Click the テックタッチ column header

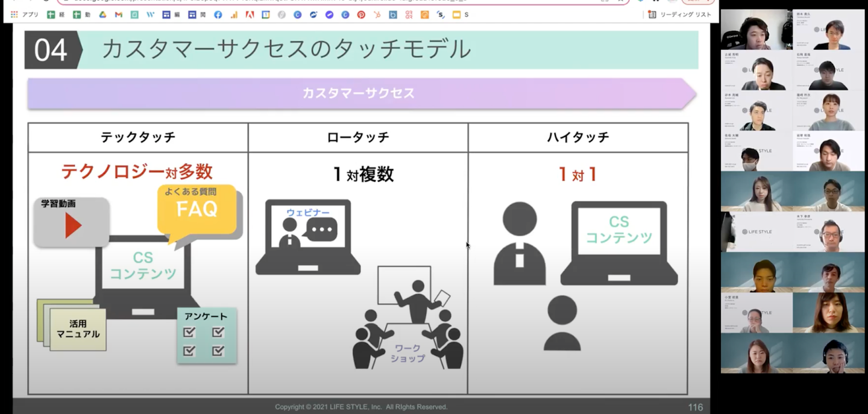click(138, 137)
